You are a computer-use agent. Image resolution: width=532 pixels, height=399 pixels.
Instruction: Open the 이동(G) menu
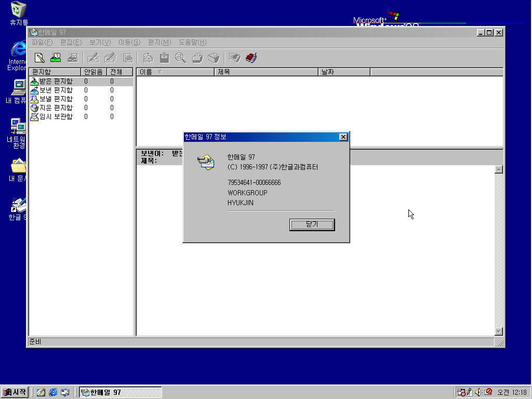pos(129,43)
